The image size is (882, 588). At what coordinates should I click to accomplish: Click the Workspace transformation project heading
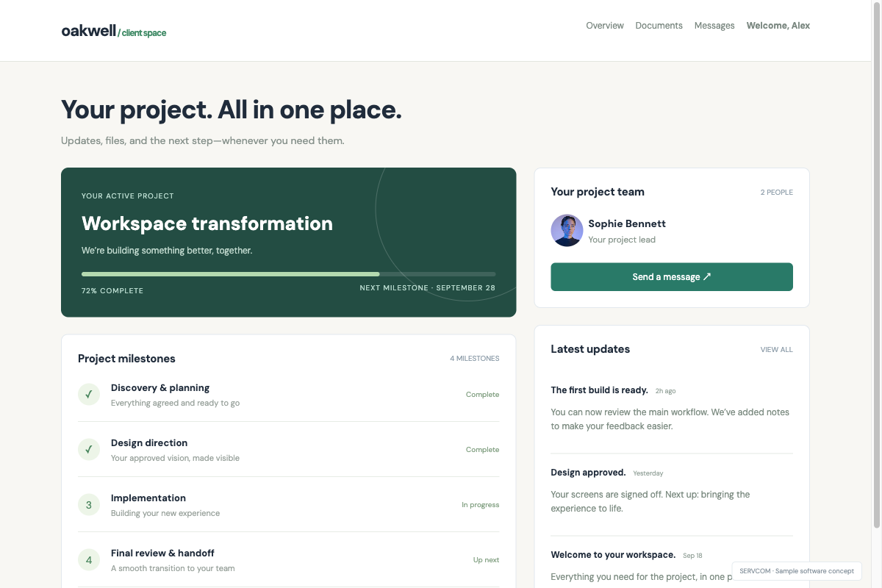pyautogui.click(x=207, y=223)
